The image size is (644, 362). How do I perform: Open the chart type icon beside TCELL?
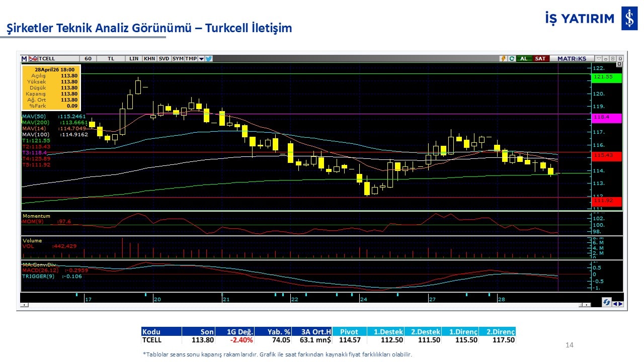point(33,59)
